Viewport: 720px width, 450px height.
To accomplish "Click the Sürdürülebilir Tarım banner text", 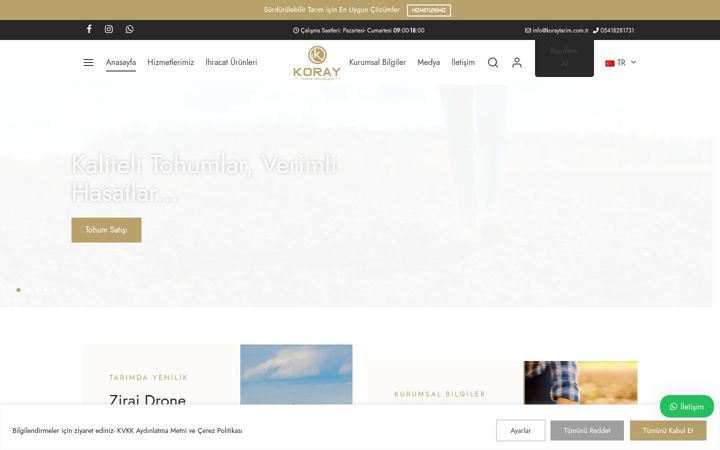I will 332,10.
